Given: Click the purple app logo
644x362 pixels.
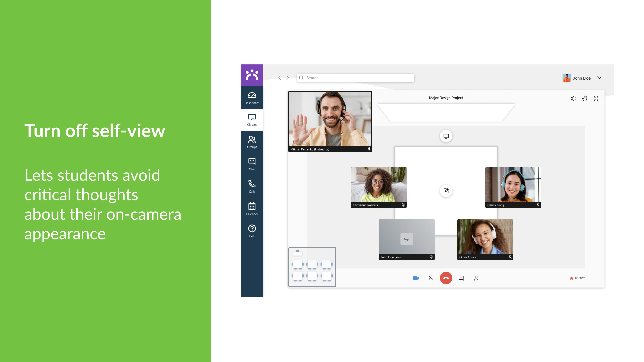Looking at the screenshot, I should [252, 75].
